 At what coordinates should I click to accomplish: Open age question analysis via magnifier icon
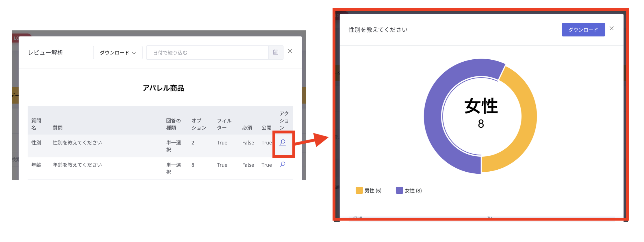283,164
